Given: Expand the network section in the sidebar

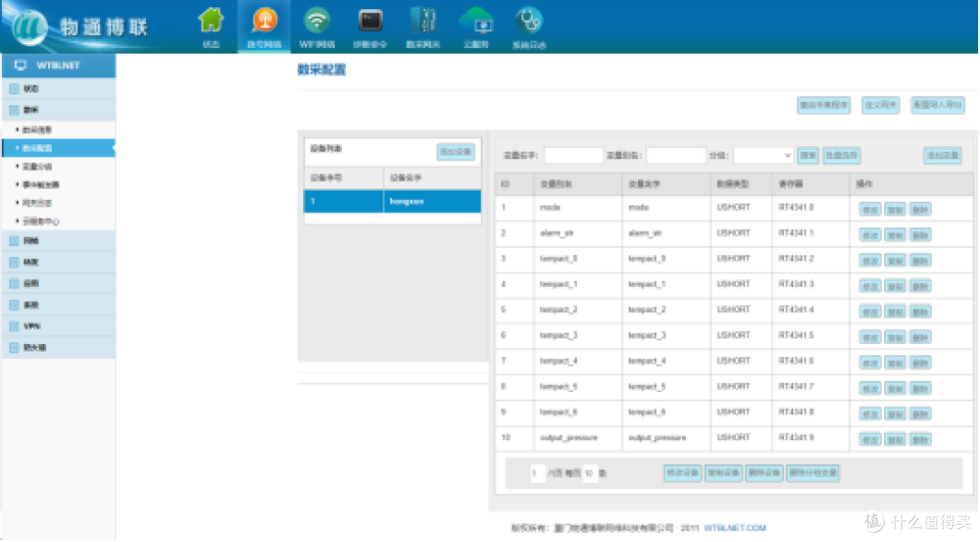Looking at the screenshot, I should (x=58, y=241).
